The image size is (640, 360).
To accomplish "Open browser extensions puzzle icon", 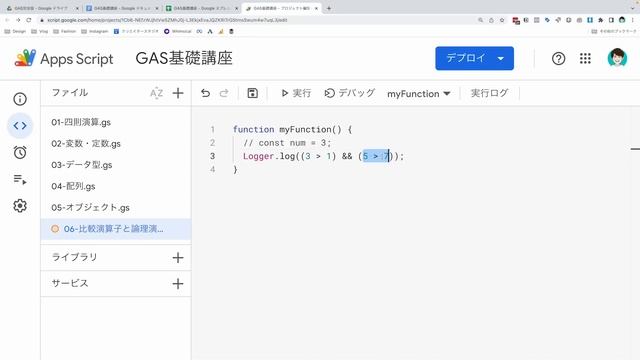I will (x=600, y=20).
